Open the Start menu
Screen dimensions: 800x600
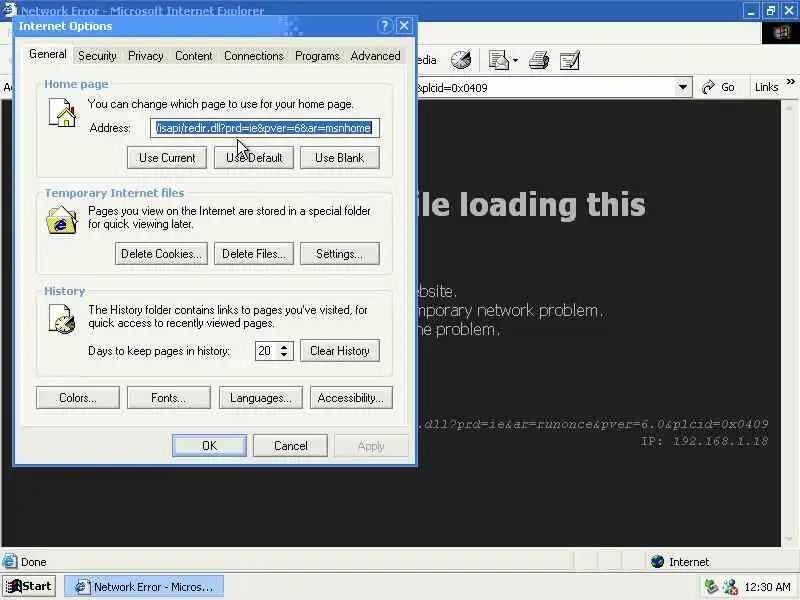click(x=29, y=586)
